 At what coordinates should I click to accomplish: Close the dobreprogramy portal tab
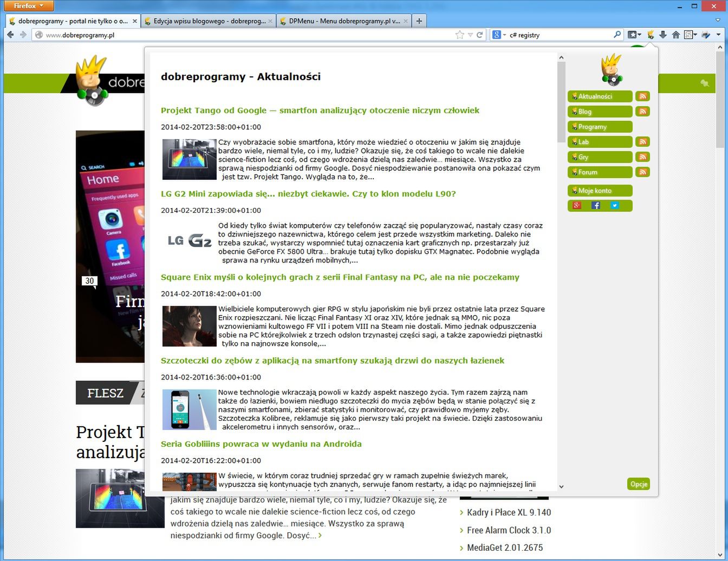(x=135, y=21)
